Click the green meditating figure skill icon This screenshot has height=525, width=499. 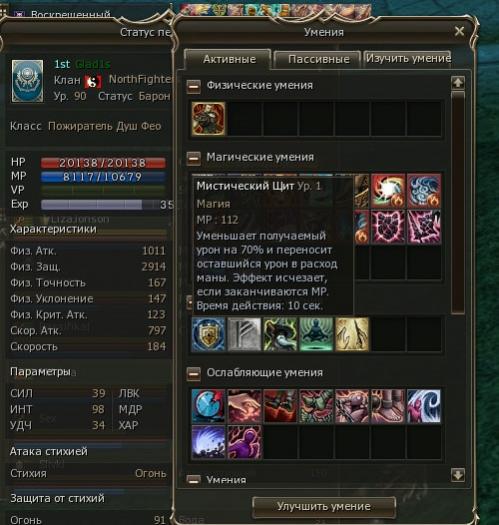tap(316, 334)
